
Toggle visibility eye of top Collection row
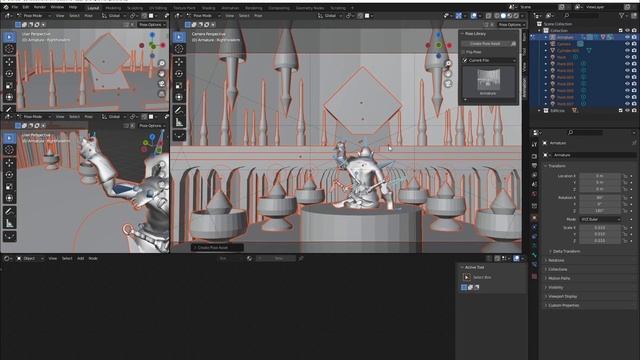click(x=627, y=31)
